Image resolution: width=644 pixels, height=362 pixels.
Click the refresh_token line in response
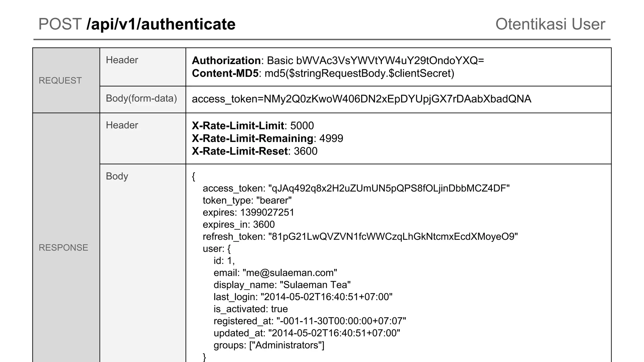[x=360, y=236]
